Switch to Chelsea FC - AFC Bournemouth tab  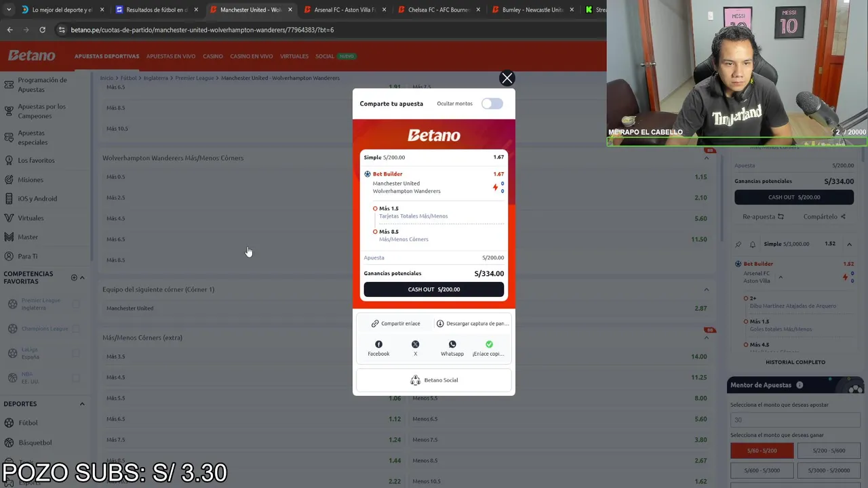(439, 9)
